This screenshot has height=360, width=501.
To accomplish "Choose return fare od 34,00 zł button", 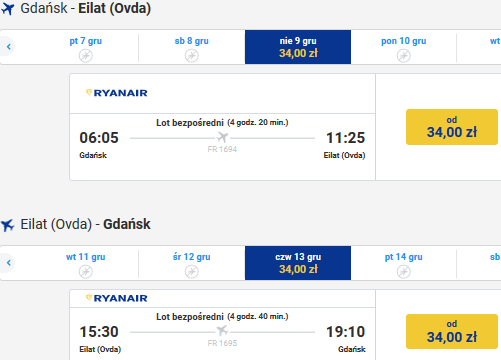I will tap(452, 331).
